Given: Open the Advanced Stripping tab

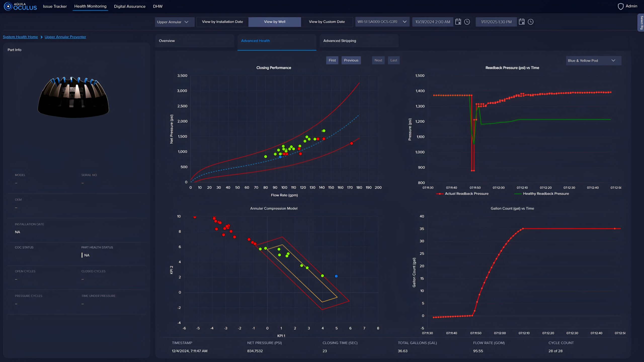Looking at the screenshot, I should tap(340, 41).
